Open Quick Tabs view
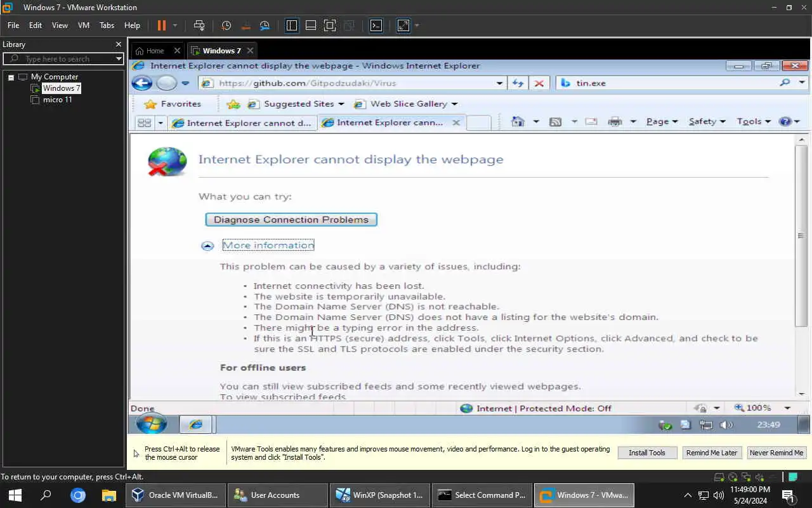The width and height of the screenshot is (812, 508). 144,123
